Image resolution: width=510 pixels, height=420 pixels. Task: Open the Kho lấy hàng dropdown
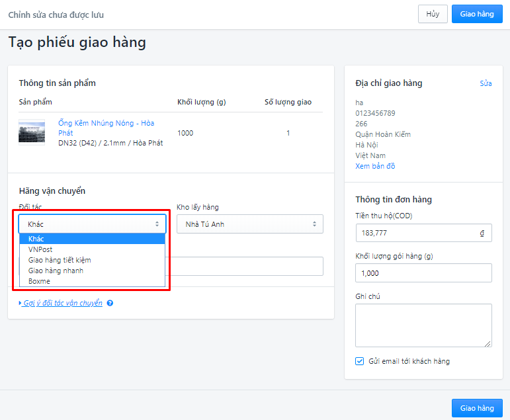click(x=250, y=224)
